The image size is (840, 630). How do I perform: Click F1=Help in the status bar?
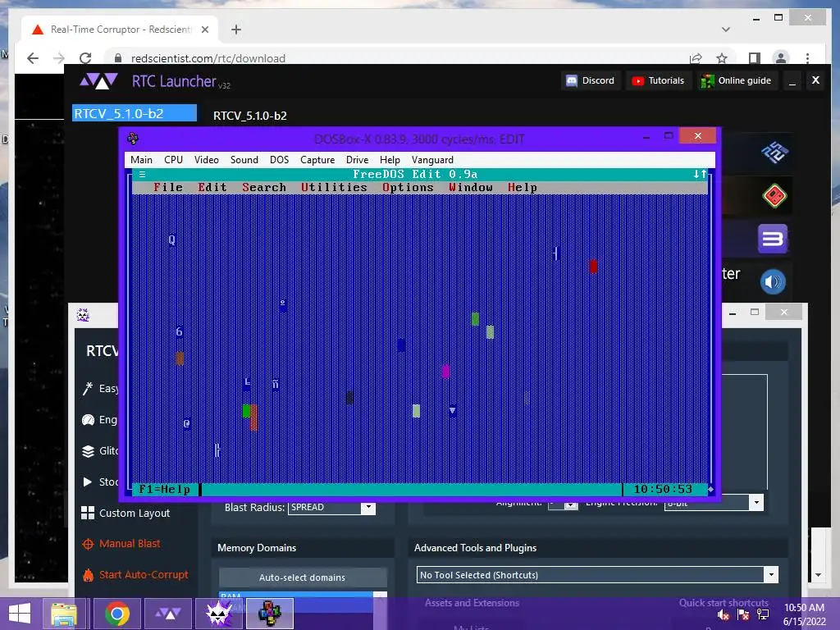pos(164,489)
